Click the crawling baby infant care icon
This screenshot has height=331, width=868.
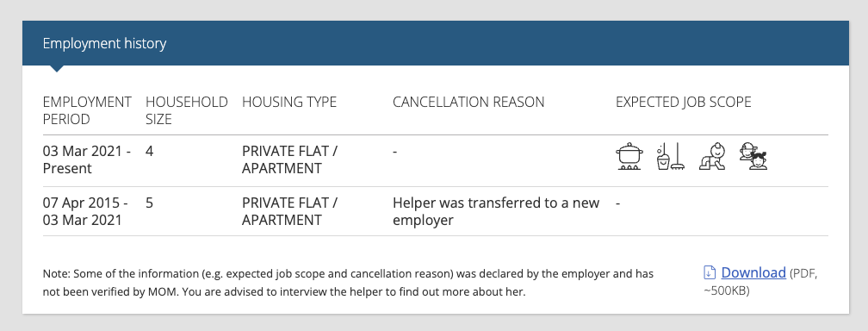(712, 156)
